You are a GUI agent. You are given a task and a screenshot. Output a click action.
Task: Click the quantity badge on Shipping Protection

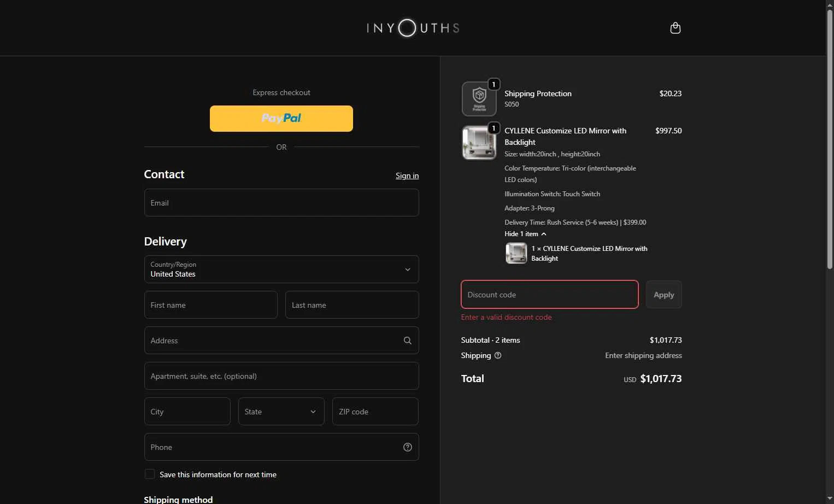click(x=494, y=84)
